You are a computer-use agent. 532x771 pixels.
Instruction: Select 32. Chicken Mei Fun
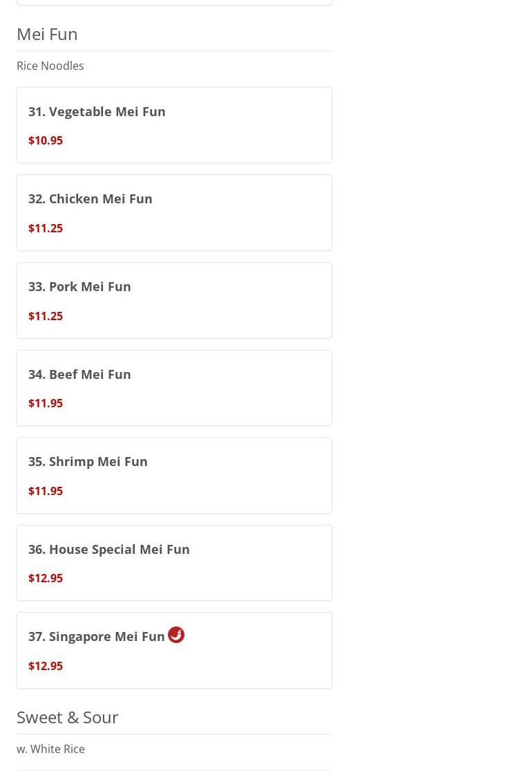tap(91, 199)
